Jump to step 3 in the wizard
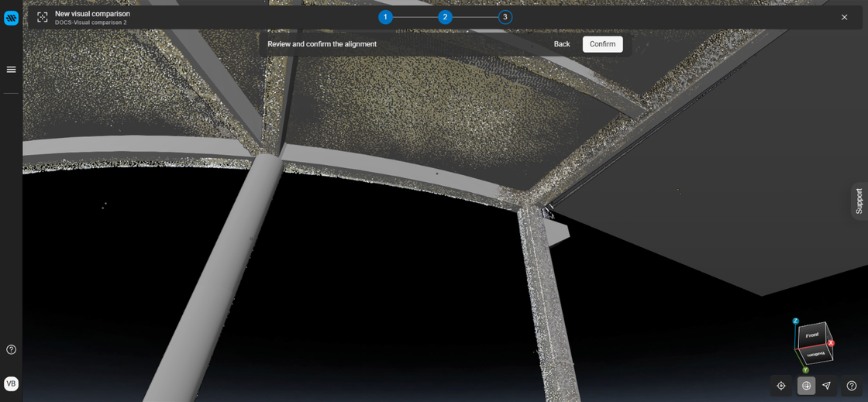This screenshot has width=868, height=402. [x=505, y=17]
